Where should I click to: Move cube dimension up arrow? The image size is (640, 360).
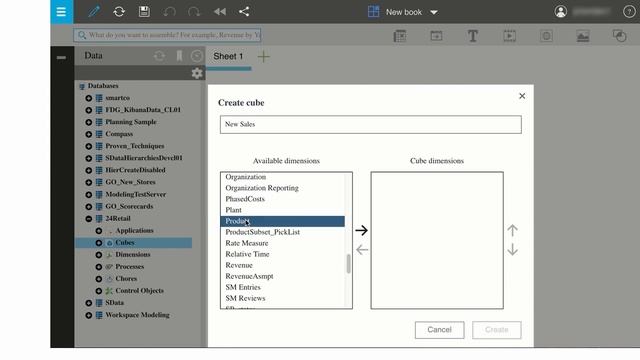pos(513,231)
